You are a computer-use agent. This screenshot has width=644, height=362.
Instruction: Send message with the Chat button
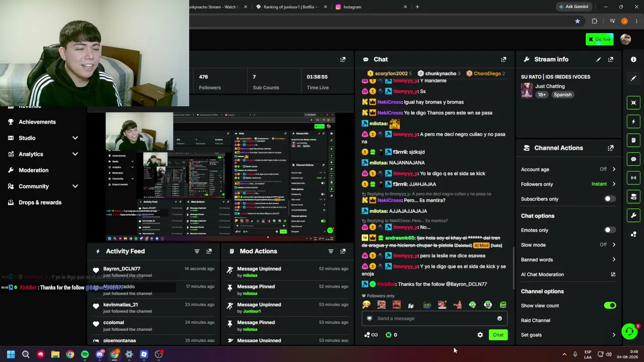click(498, 335)
